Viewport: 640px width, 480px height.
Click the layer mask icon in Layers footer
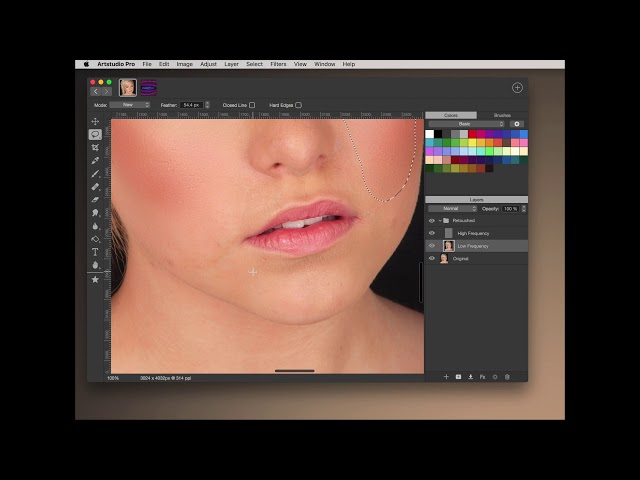pyautogui.click(x=458, y=377)
